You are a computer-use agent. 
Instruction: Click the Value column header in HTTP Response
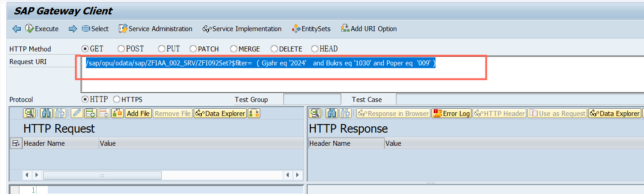tap(514, 143)
